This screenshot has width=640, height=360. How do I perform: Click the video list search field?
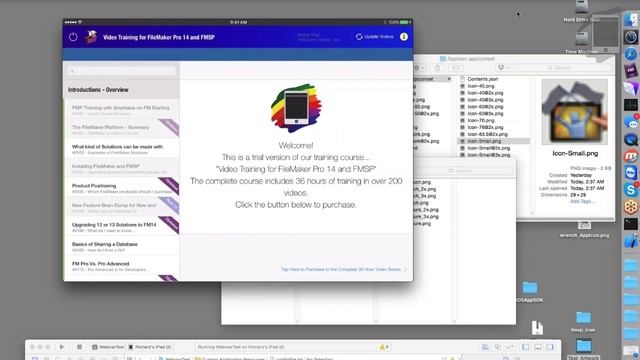tap(122, 71)
